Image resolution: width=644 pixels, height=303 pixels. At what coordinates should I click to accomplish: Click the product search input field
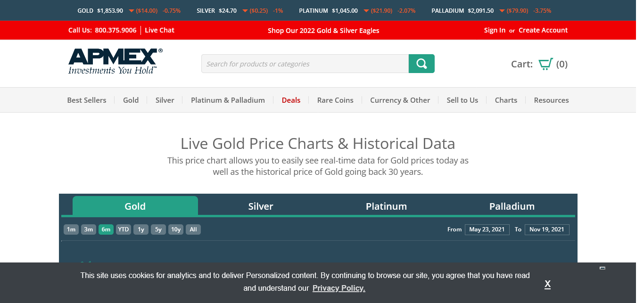[305, 64]
